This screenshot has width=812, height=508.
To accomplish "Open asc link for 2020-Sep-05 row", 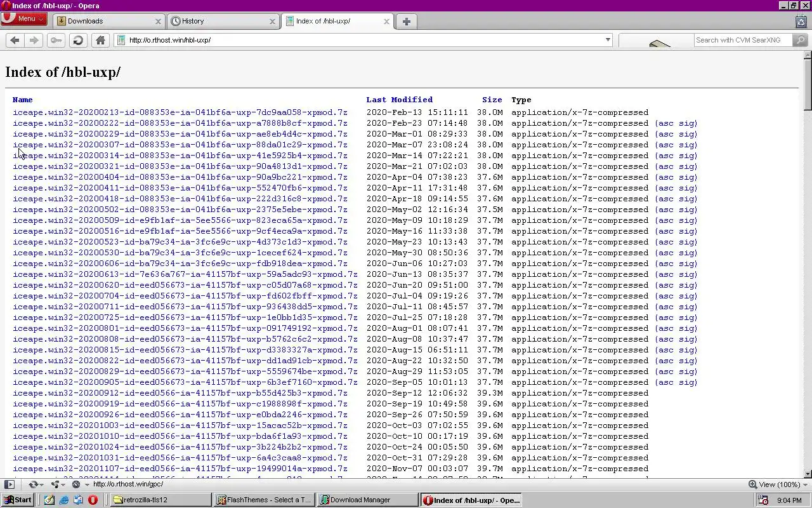I will tap(666, 382).
